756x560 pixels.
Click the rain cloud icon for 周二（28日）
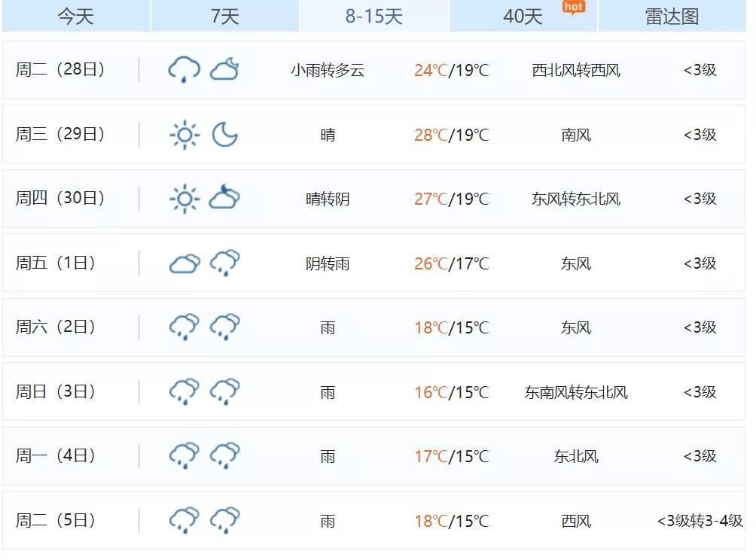click(x=184, y=70)
